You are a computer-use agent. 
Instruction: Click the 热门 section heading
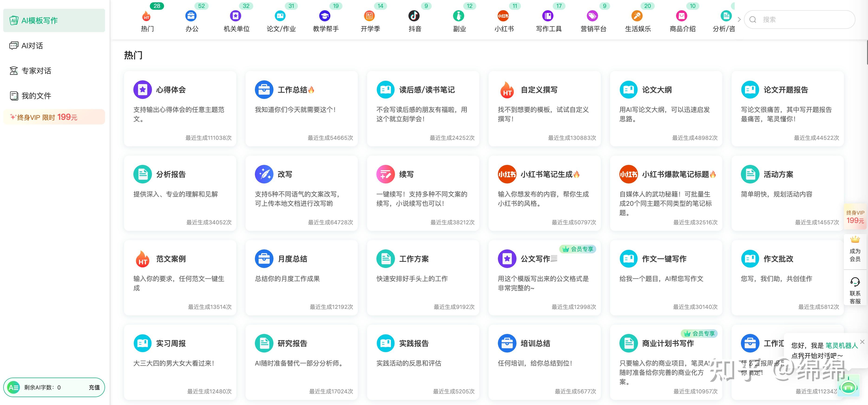pyautogui.click(x=133, y=55)
